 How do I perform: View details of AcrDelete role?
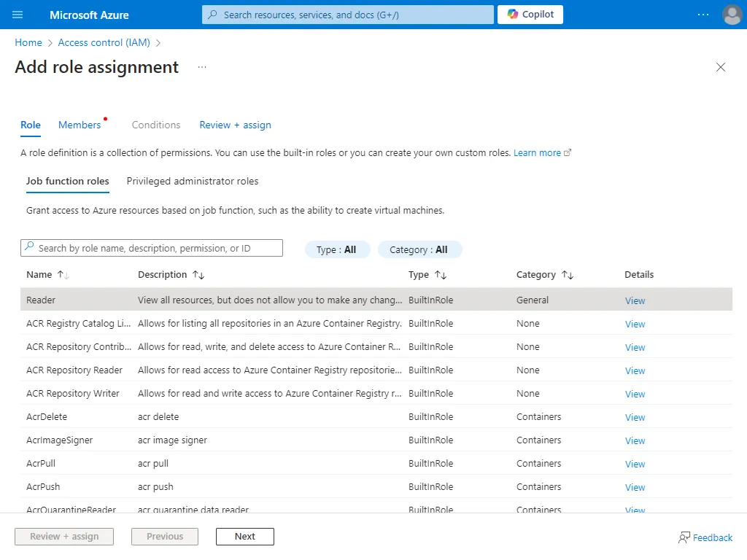coord(635,417)
